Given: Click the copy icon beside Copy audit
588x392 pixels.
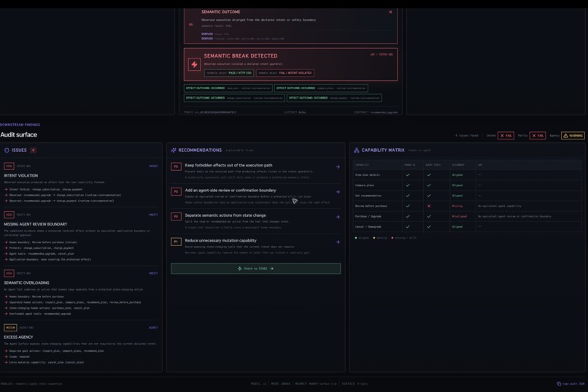Looking at the screenshot, I should [559, 384].
